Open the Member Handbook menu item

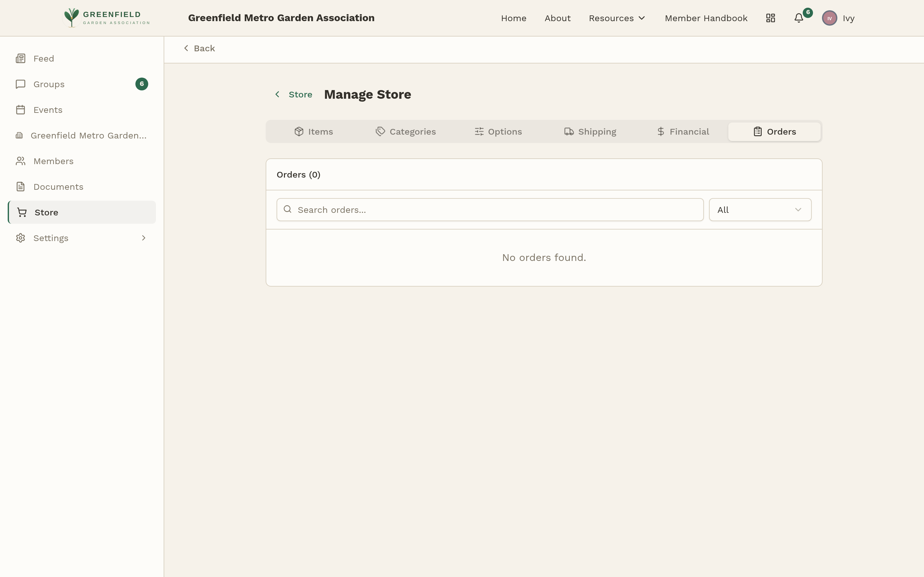pos(706,18)
